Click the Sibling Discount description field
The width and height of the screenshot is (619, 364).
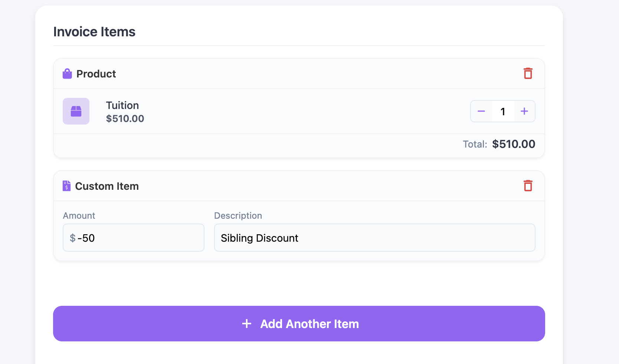374,238
